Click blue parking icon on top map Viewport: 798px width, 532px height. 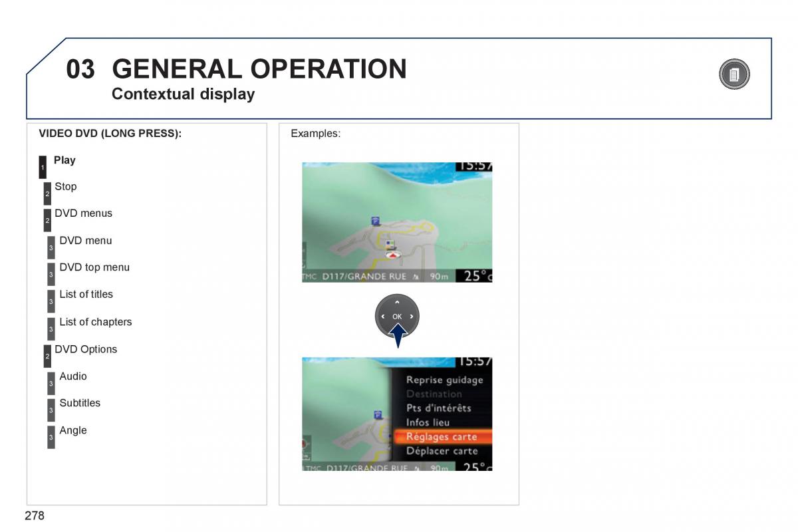[376, 220]
